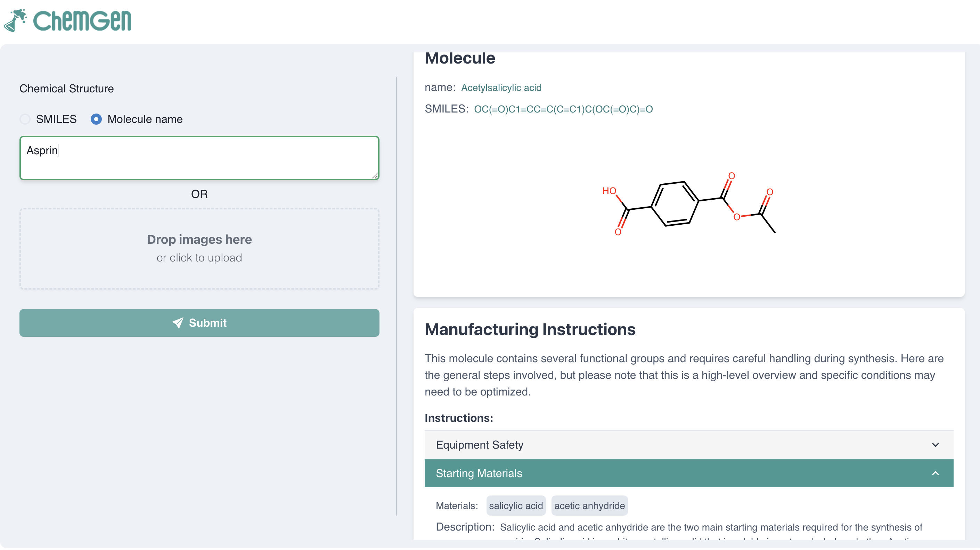
Task: Click the textarea resize handle
Action: 375,176
